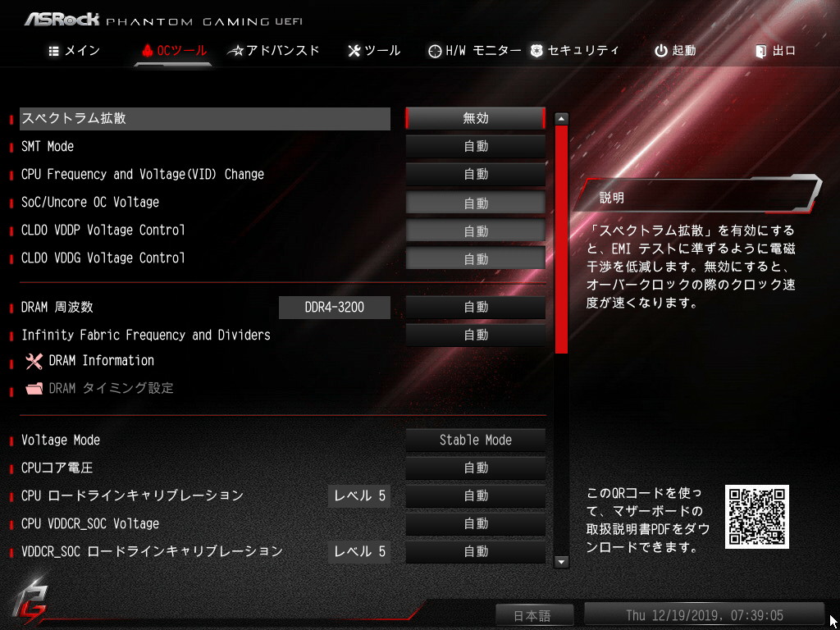The image size is (840, 630).
Task: Open the CPU ロードラインキャリブレーション dropdown
Action: pos(476,496)
